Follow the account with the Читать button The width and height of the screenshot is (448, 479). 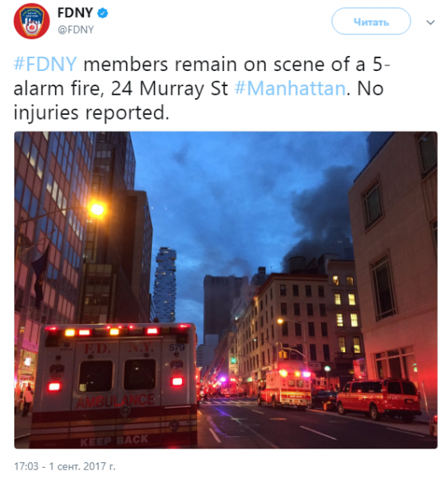(371, 22)
